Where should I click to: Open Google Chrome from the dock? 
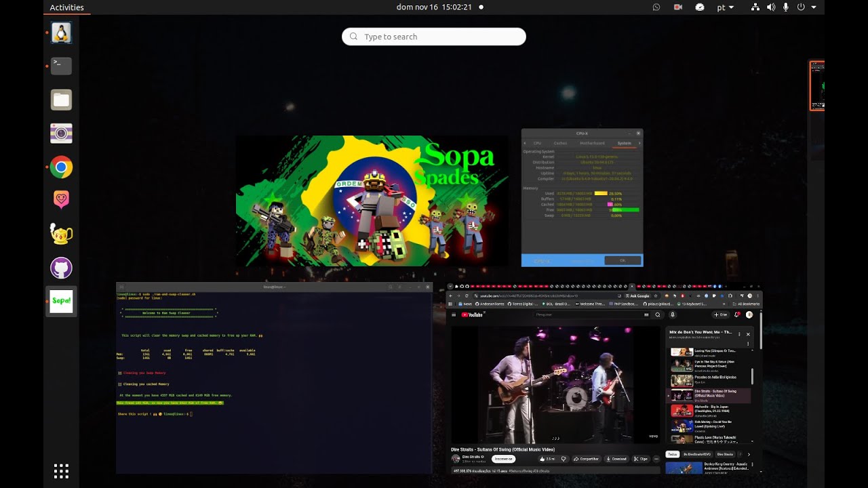click(x=61, y=167)
